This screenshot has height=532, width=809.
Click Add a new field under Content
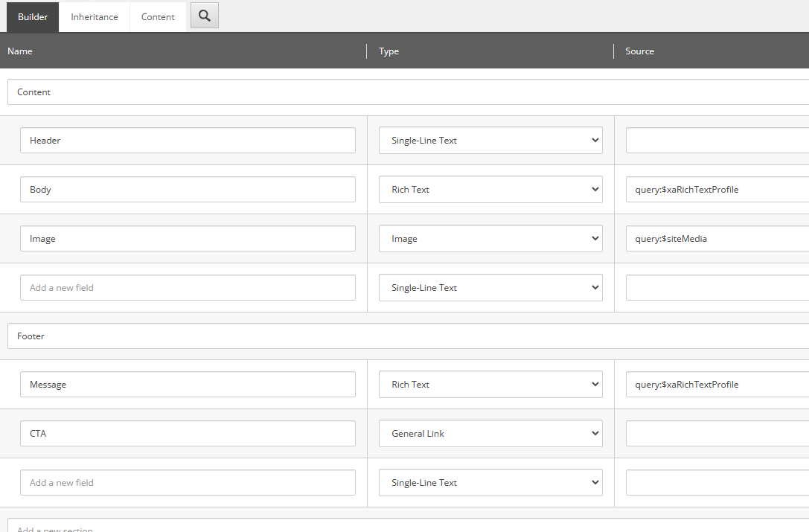point(188,287)
